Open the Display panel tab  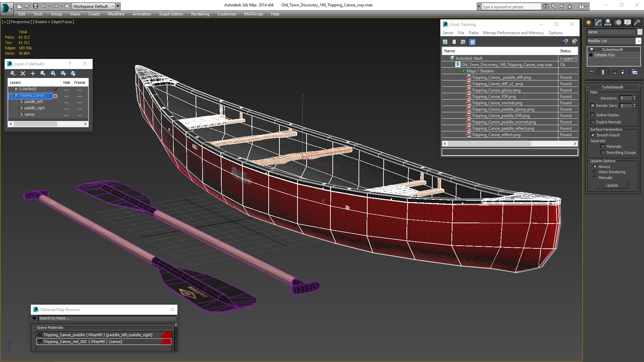628,22
